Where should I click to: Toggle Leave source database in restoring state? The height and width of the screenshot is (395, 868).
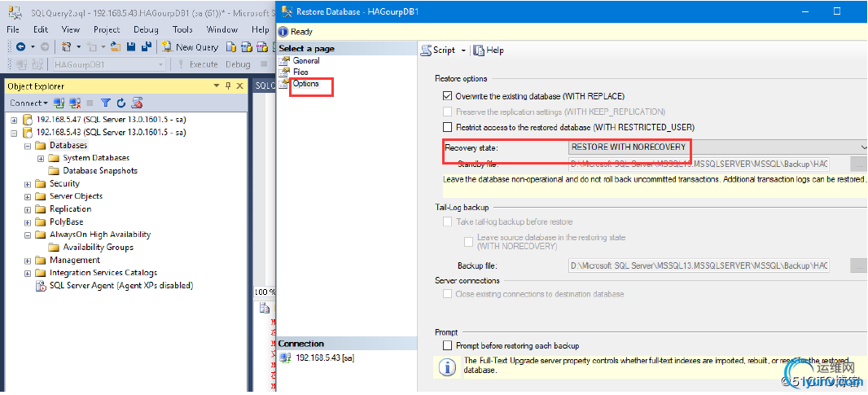[x=468, y=242]
